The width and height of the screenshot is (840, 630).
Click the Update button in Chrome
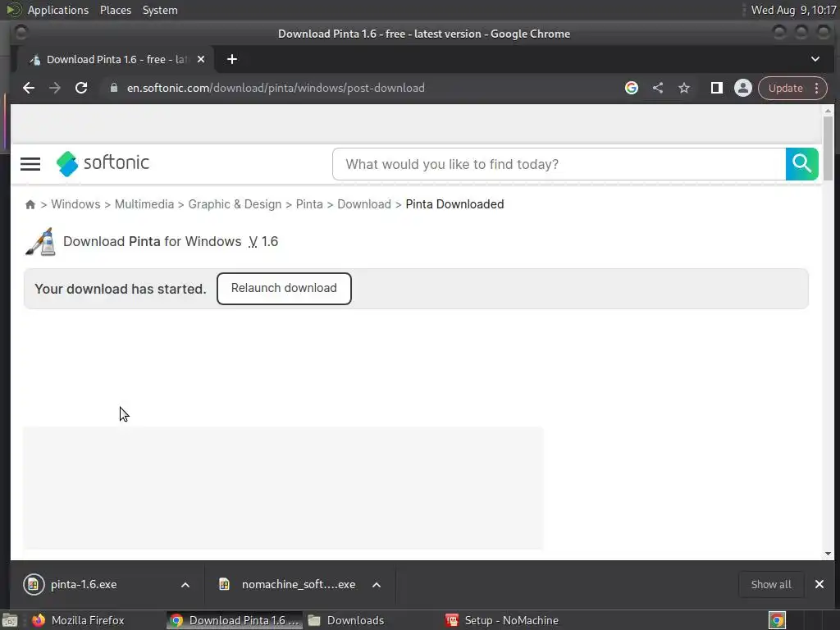point(785,88)
